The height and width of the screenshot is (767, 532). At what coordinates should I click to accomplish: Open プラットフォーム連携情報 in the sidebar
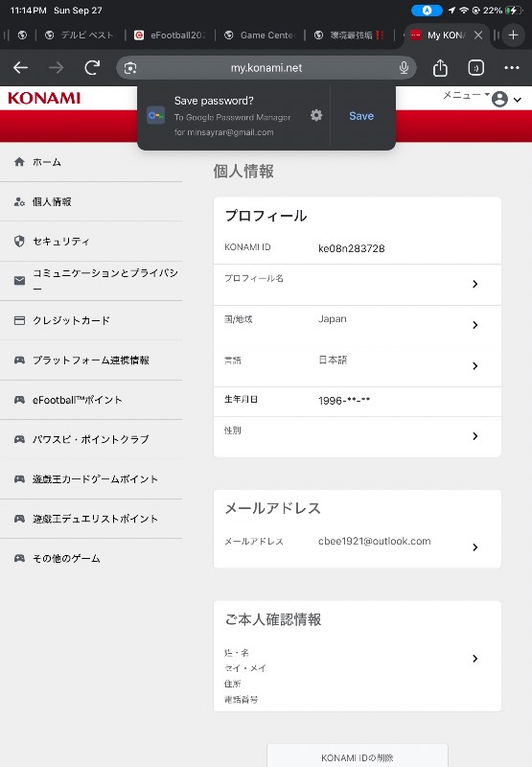pos(91,360)
